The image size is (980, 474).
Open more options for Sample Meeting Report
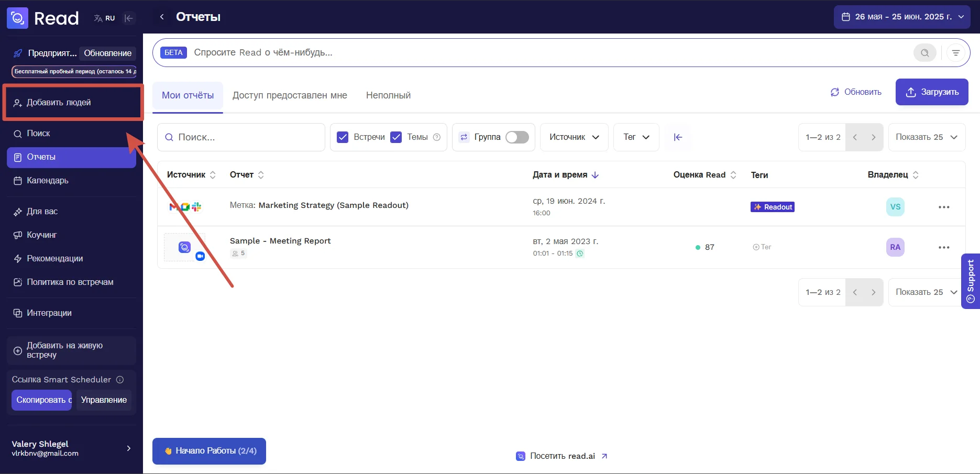coord(943,248)
